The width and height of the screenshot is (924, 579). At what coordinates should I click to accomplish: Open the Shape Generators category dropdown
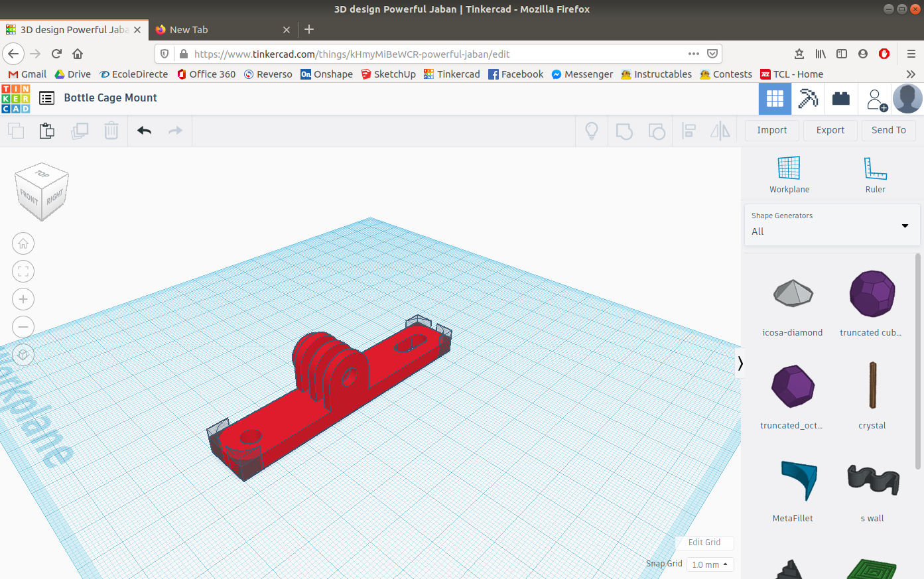tap(832, 225)
